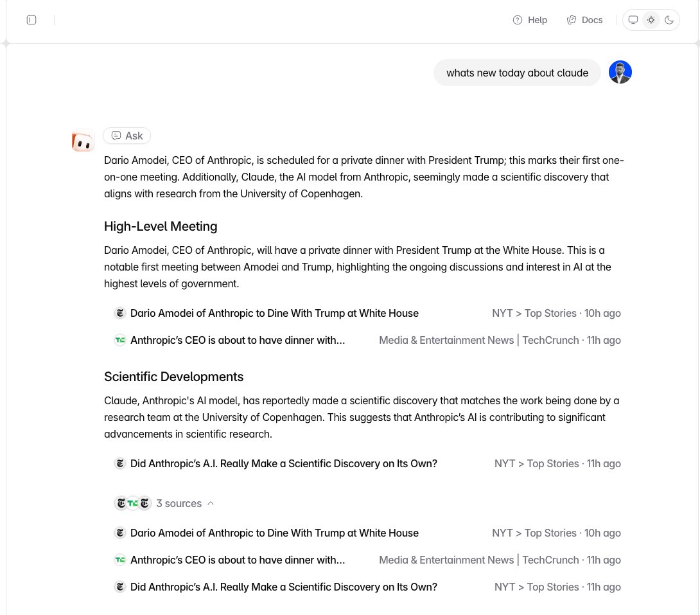The width and height of the screenshot is (700, 615).
Task: Open last-listed Dario Amodei Dine With Trump link
Action: [x=274, y=533]
